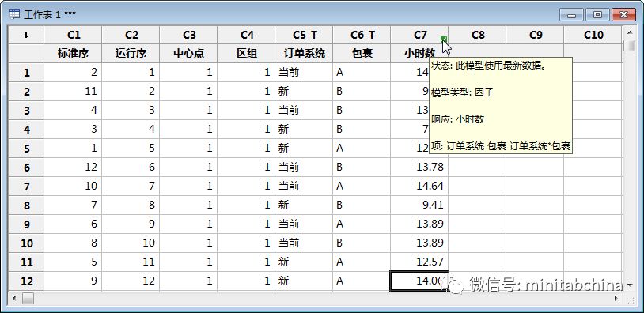Click the 订单系统 cell 当前 in row 1
The image size is (644, 313).
tap(305, 73)
